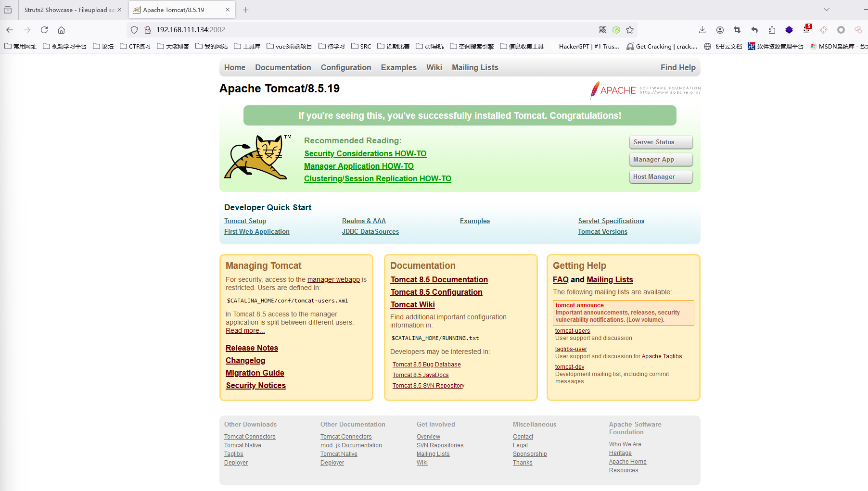Click the QR code icon in address bar

point(603,30)
